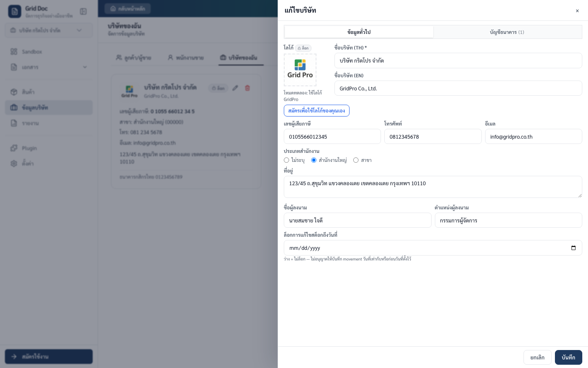Select the สำนักงานใหญ่ radio option

tap(314, 160)
